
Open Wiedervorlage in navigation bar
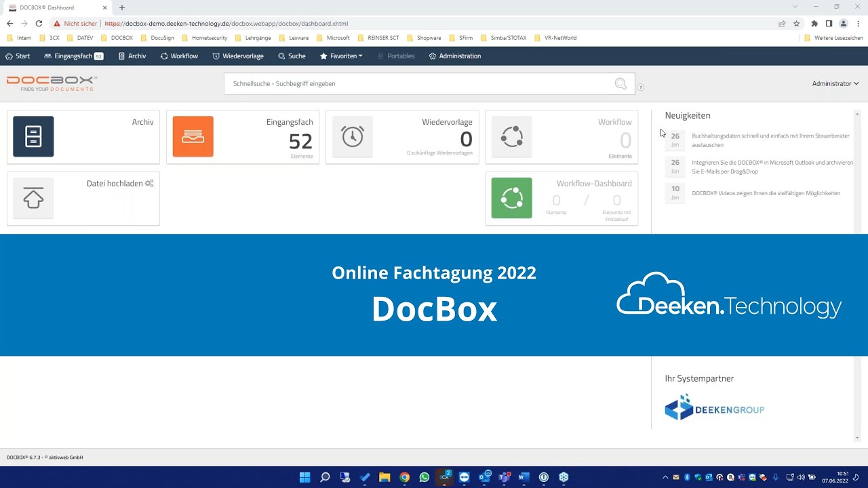237,56
